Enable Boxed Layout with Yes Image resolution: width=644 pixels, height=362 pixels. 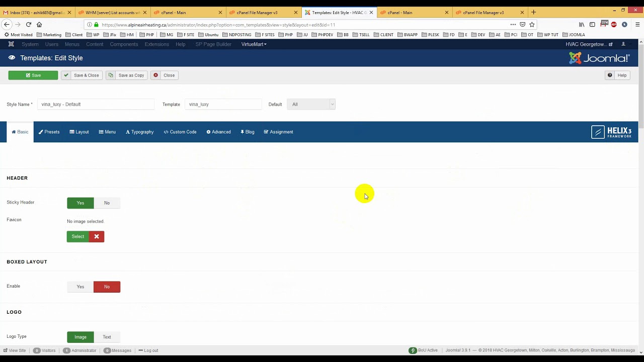coord(80,287)
